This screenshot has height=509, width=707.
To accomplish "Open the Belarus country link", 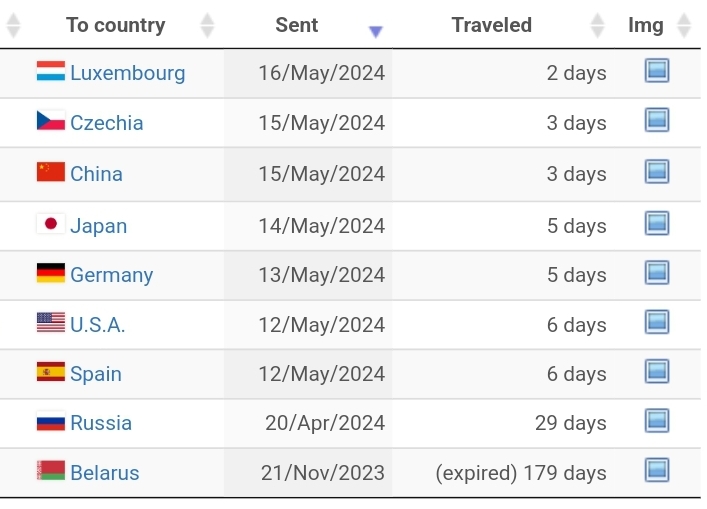I will (105, 473).
